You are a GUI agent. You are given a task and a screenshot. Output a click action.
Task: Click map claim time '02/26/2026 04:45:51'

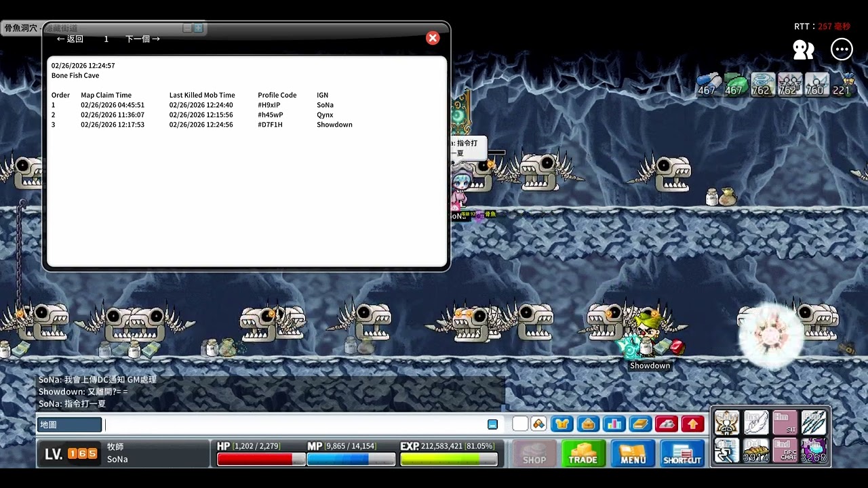pyautogui.click(x=113, y=105)
